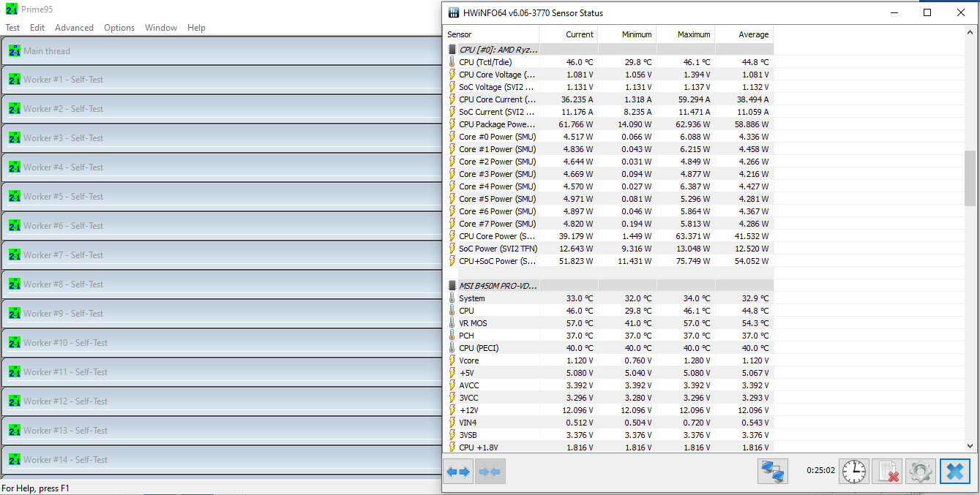Click the Sensor column header
980x495 pixels.
[x=491, y=34]
